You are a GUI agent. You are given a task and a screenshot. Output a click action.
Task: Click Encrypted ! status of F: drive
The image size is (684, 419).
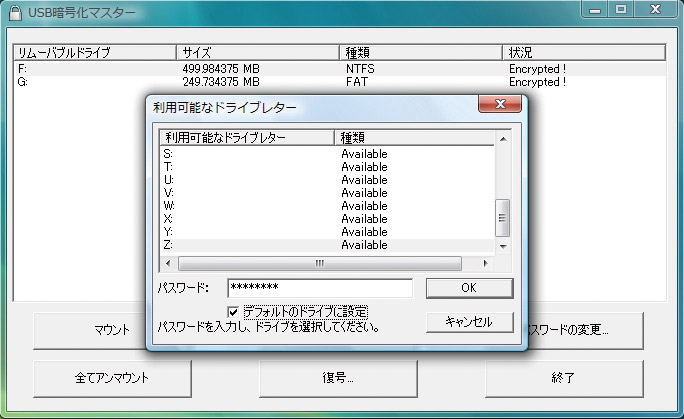click(537, 69)
